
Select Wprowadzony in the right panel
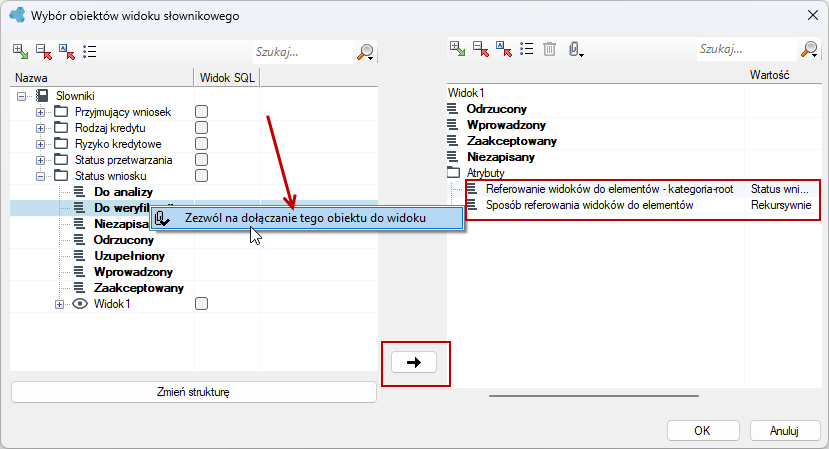[x=506, y=125]
